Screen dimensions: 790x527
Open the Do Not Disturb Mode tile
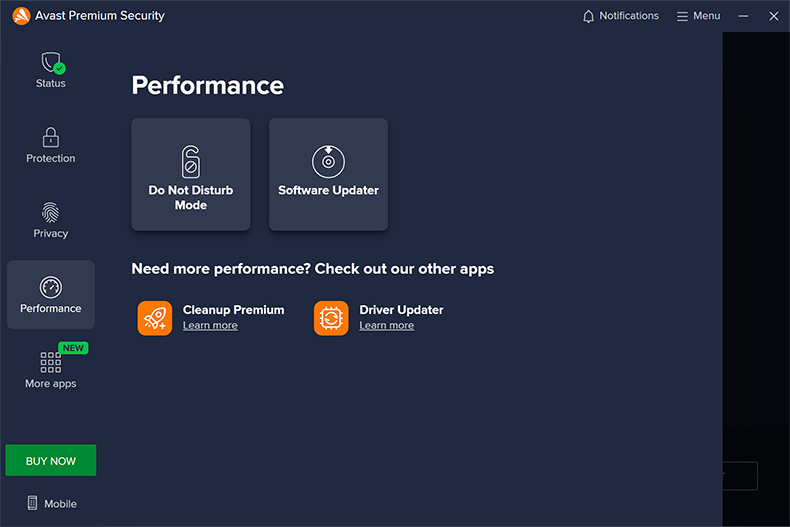click(191, 198)
